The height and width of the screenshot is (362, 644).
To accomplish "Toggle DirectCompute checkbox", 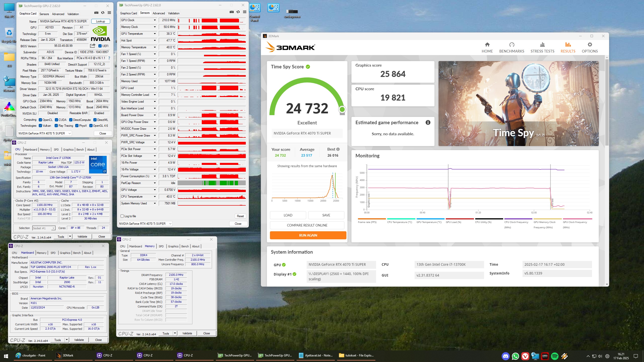I will click(x=71, y=120).
